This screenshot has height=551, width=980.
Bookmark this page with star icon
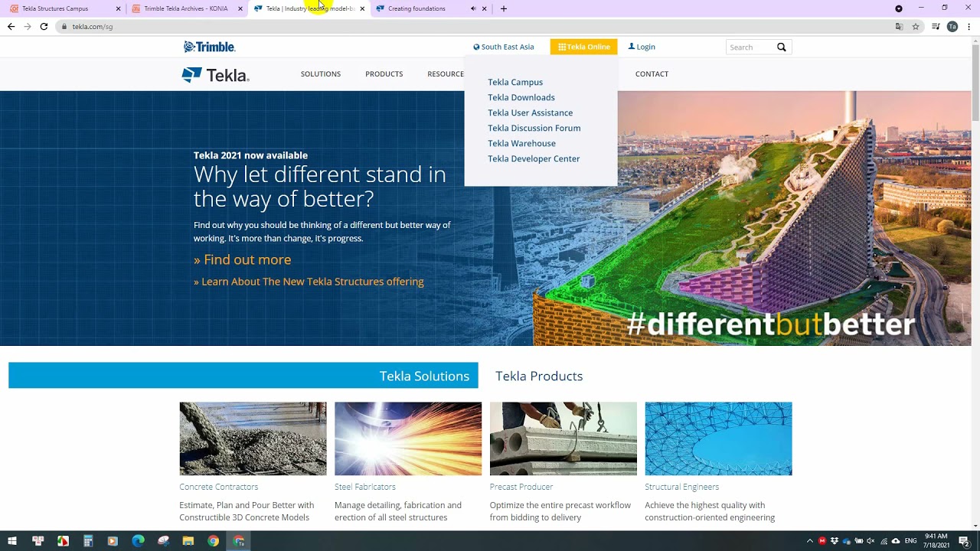(915, 26)
